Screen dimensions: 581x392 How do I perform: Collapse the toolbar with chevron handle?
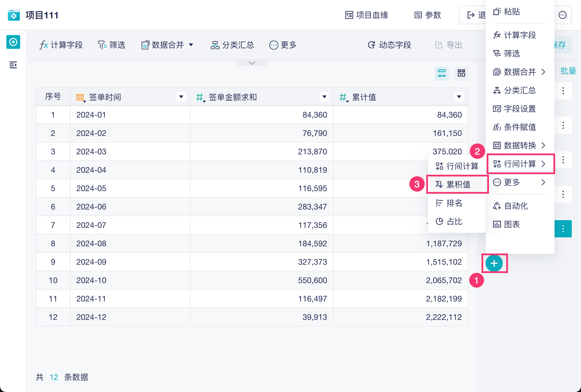[x=252, y=63]
